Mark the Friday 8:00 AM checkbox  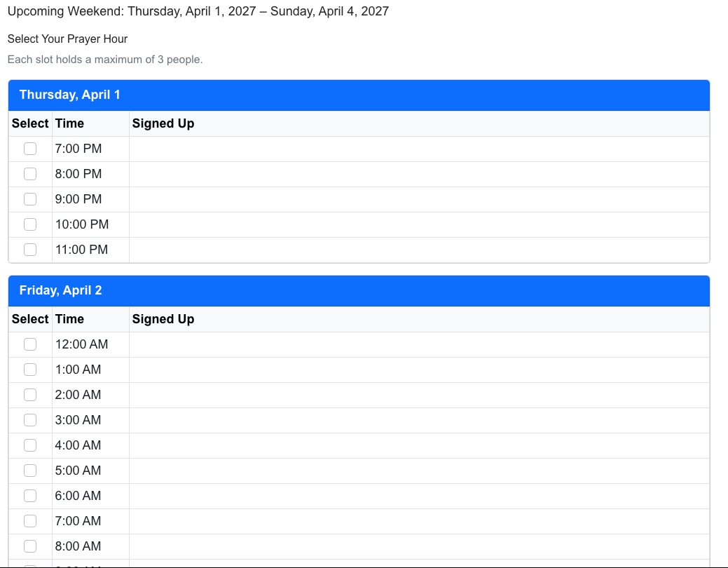click(30, 546)
